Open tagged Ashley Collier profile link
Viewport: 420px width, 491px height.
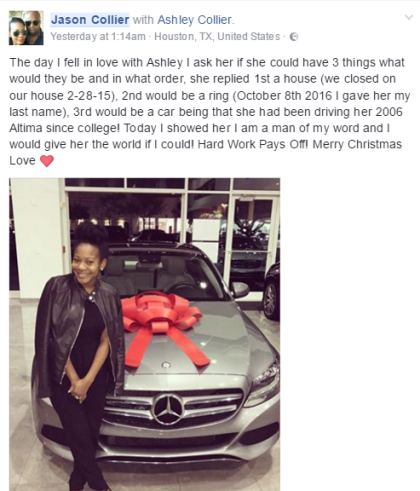(194, 20)
